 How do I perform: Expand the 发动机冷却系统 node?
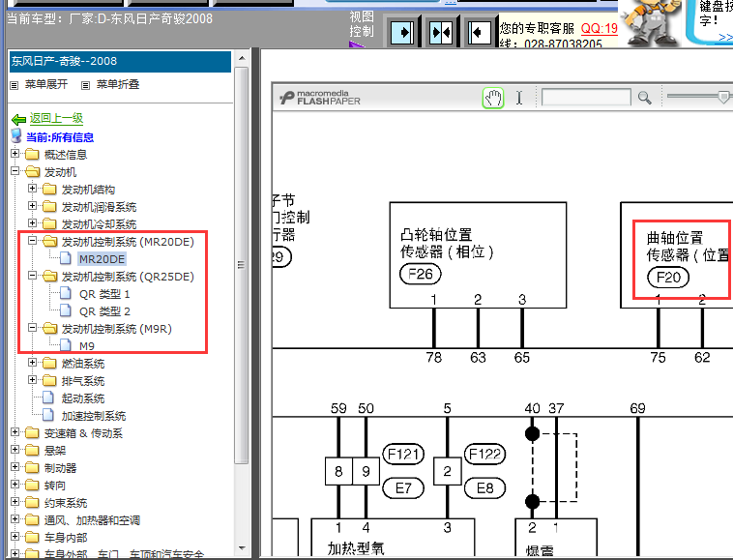(x=32, y=223)
